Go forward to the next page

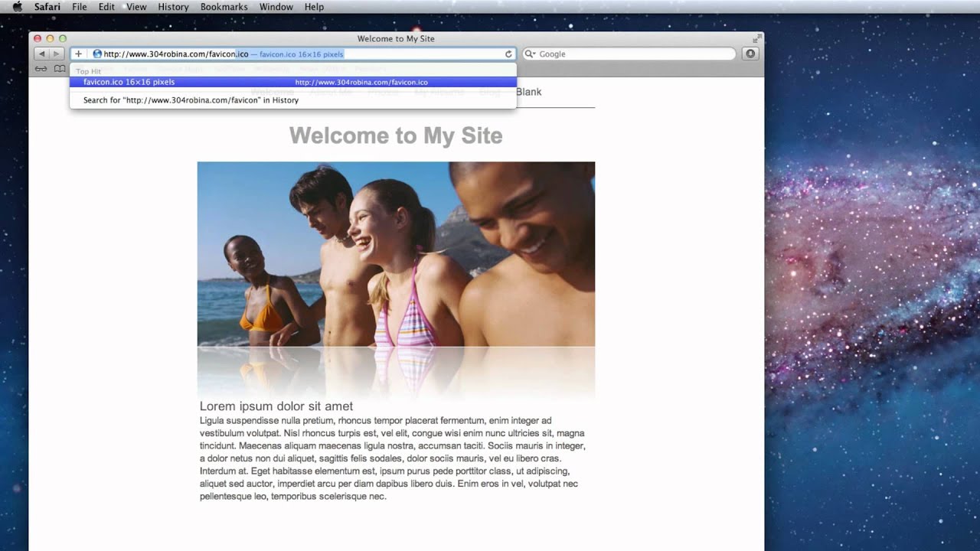click(56, 54)
